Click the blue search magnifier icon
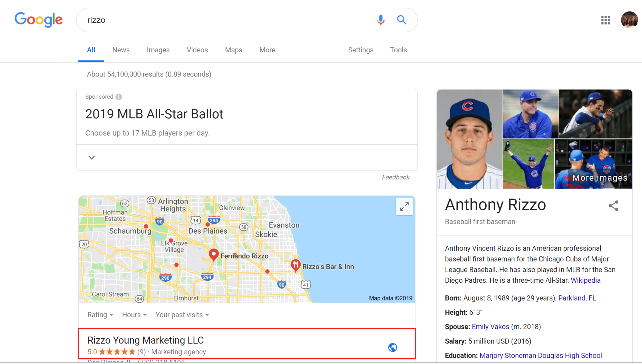This screenshot has width=642, height=364. (x=402, y=20)
